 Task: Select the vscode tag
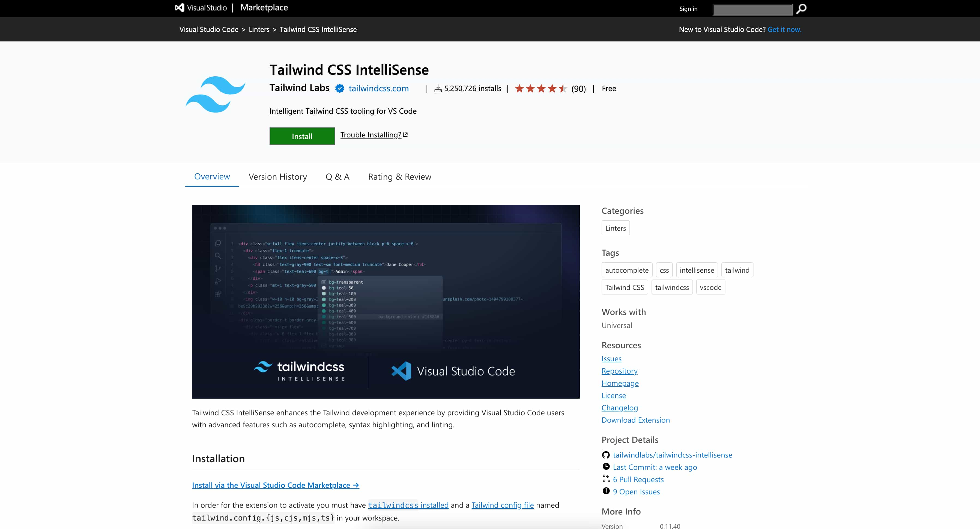(710, 287)
